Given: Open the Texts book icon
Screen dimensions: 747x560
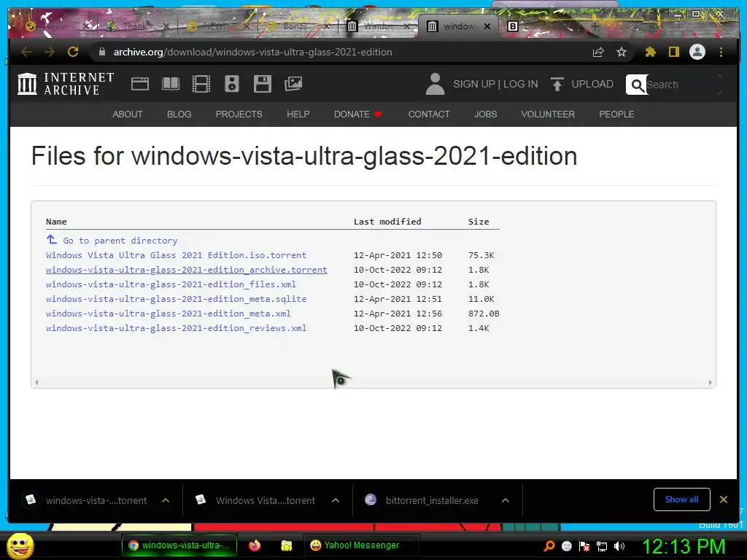Looking at the screenshot, I should pos(171,84).
